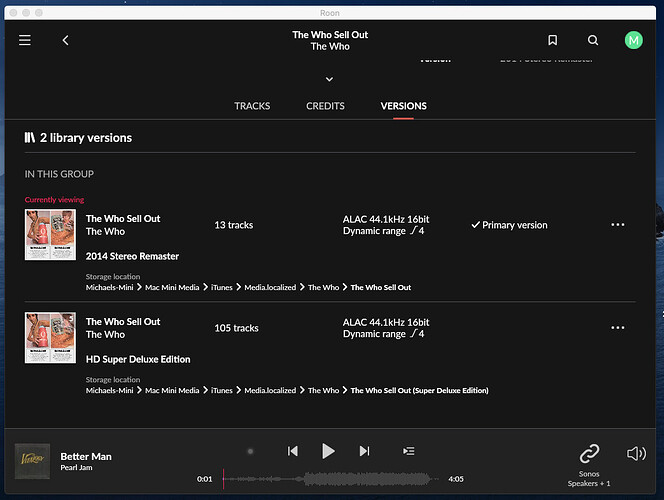Open the volume speaker control
Image resolution: width=664 pixels, height=500 pixels.
click(636, 453)
